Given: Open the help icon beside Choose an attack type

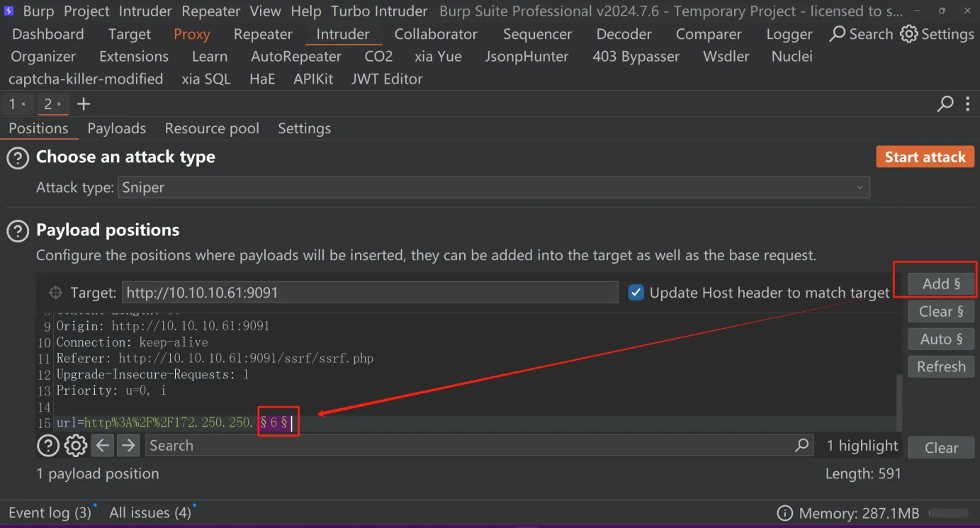Looking at the screenshot, I should [18, 158].
